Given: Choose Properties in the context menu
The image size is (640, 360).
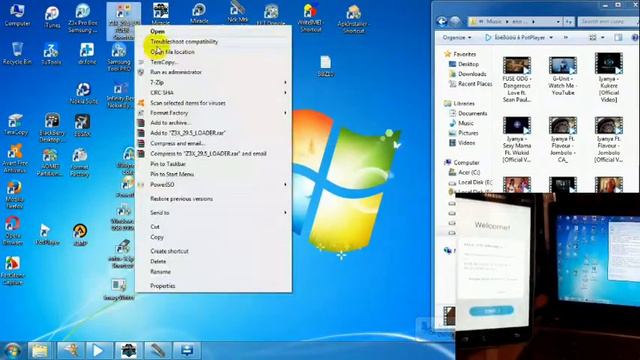Looking at the screenshot, I should [x=162, y=286].
